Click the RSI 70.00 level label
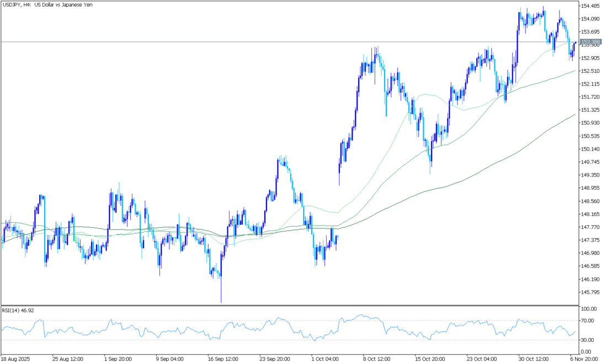607x364 pixels. coord(588,320)
